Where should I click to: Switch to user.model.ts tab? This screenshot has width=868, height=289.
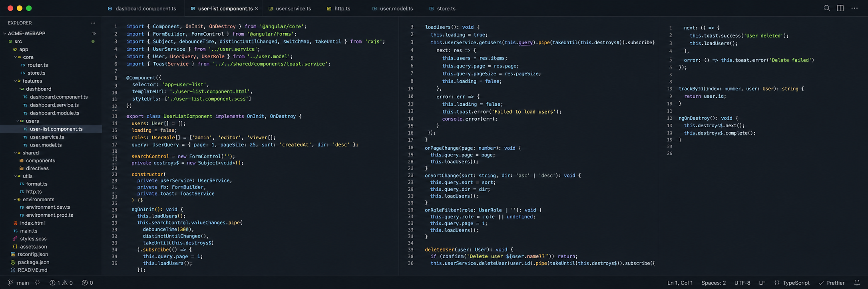(x=392, y=8)
